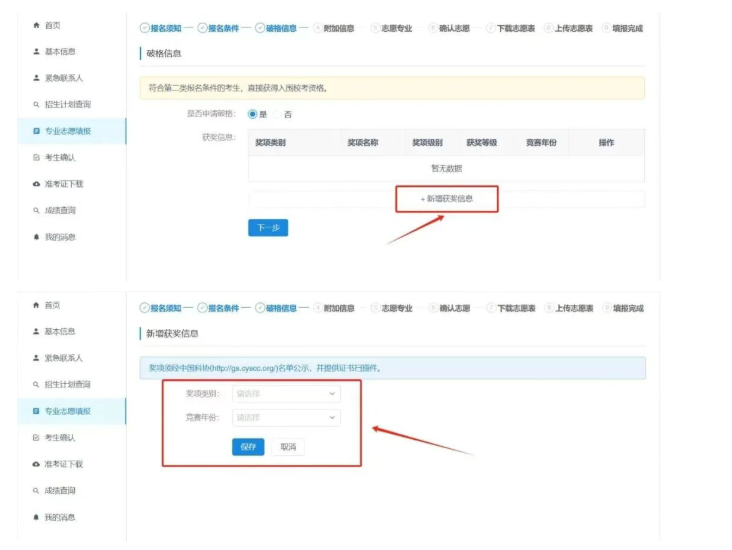The height and width of the screenshot is (550, 732).
Task: Select the 是 radio for 是否申请破格
Action: click(253, 114)
